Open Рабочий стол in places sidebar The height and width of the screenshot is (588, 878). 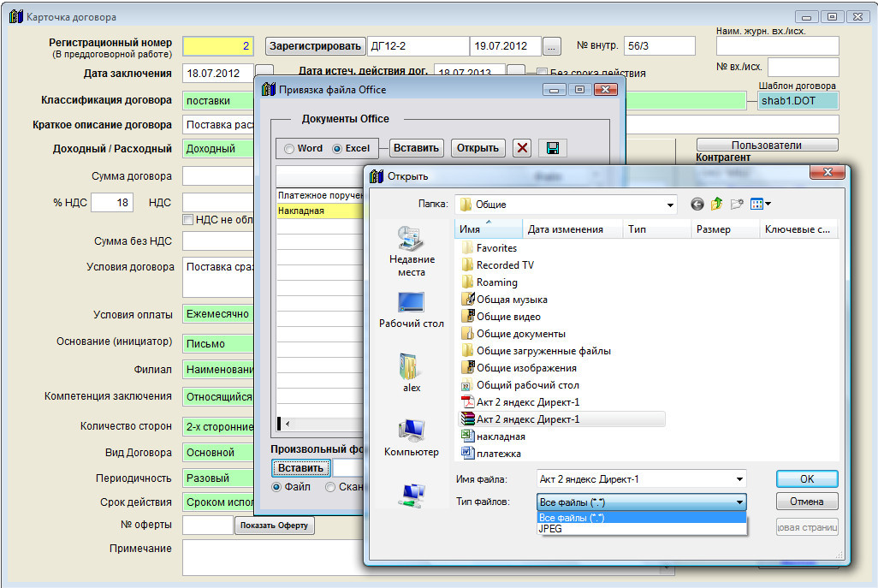point(412,309)
